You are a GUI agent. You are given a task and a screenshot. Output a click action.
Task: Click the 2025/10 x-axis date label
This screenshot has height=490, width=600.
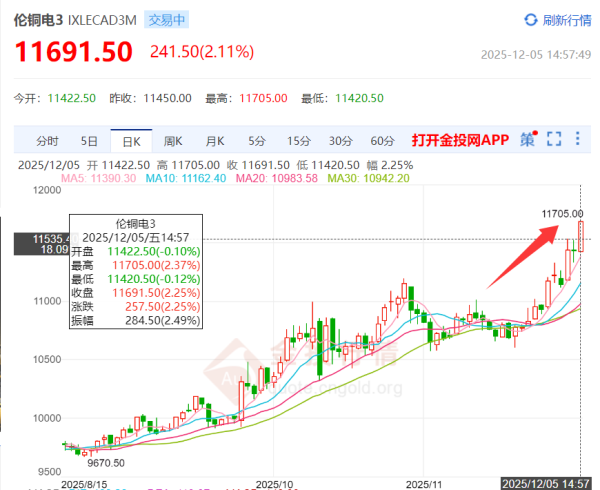[274, 484]
